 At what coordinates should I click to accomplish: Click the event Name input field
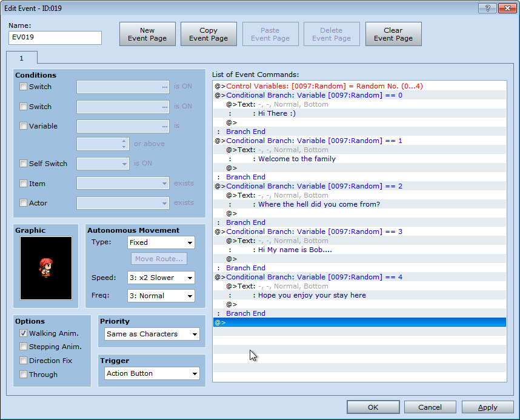point(55,38)
